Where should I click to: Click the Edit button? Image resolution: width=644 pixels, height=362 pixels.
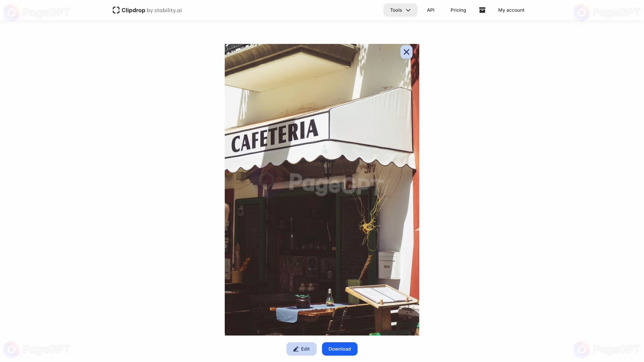[301, 349]
